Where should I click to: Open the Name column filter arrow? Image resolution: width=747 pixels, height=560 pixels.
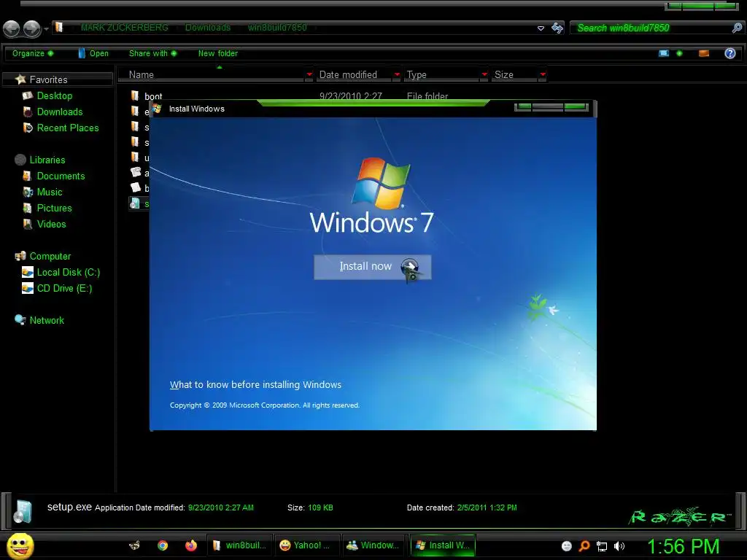click(x=309, y=75)
